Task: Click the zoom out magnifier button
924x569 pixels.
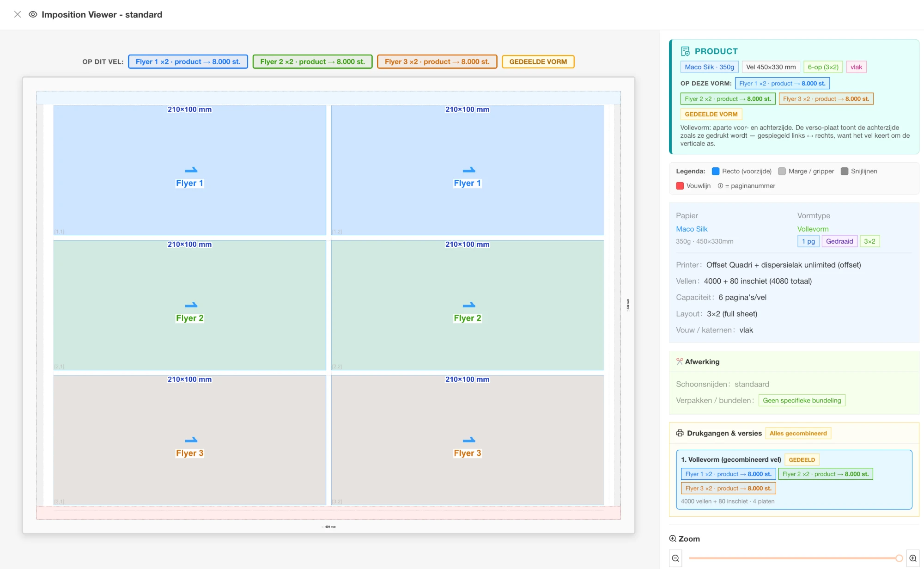Action: 675,558
